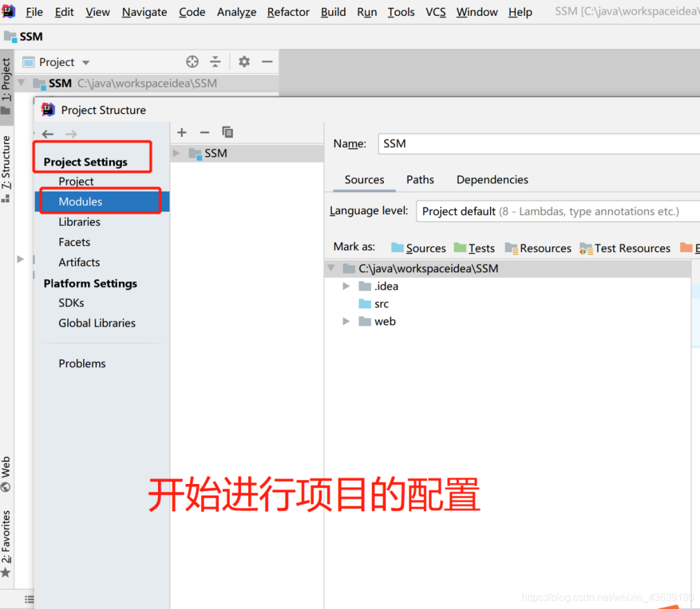Mark folder as Sources

418,248
